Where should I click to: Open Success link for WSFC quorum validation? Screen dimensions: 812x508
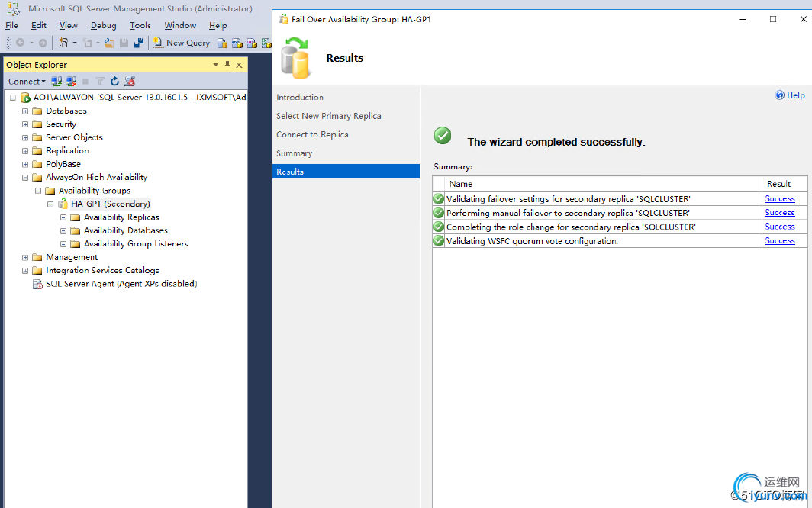[x=780, y=241]
